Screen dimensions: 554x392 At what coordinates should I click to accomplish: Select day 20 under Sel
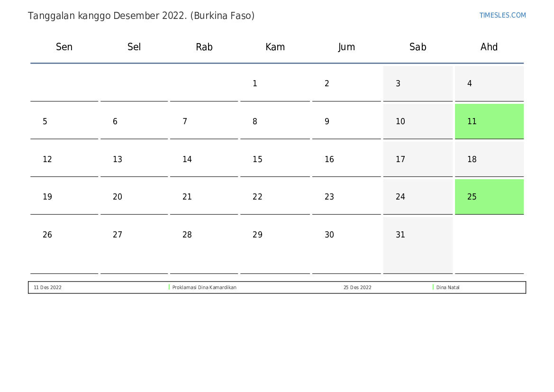coord(118,197)
